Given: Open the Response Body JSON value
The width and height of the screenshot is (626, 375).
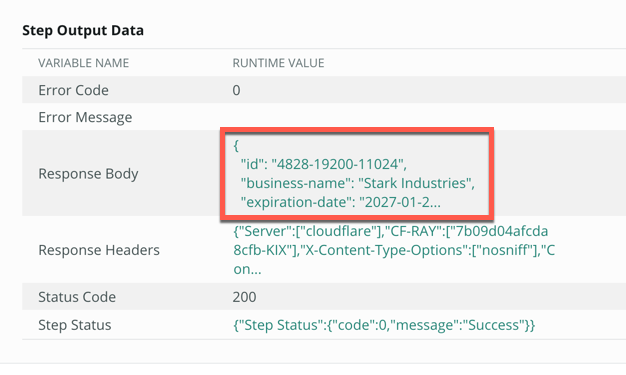Looking at the screenshot, I should (354, 174).
